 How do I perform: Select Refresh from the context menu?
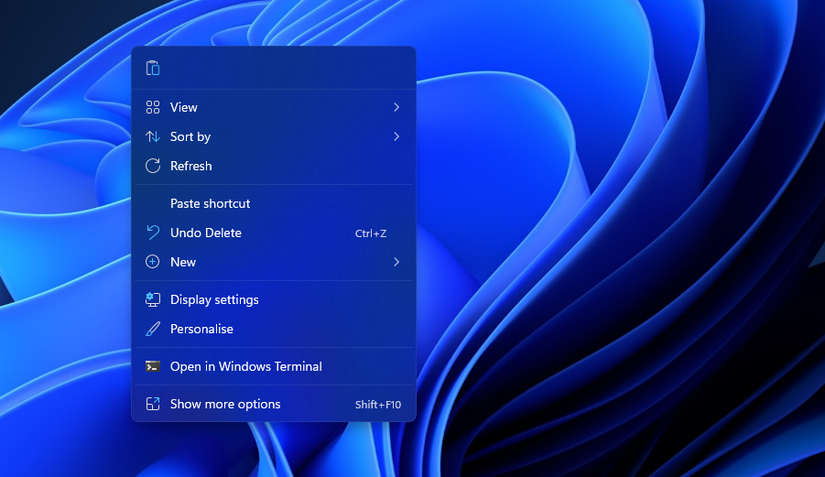pos(274,166)
